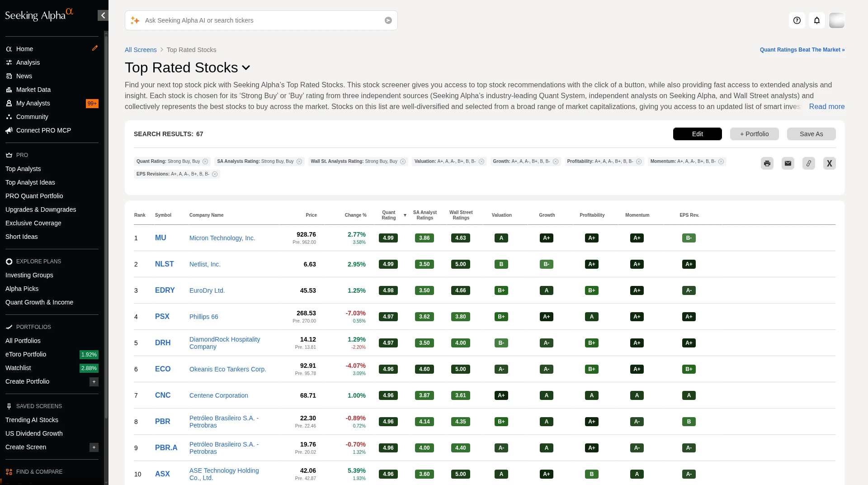Open notifications bell icon
This screenshot has height=485, width=868.
pyautogui.click(x=817, y=20)
